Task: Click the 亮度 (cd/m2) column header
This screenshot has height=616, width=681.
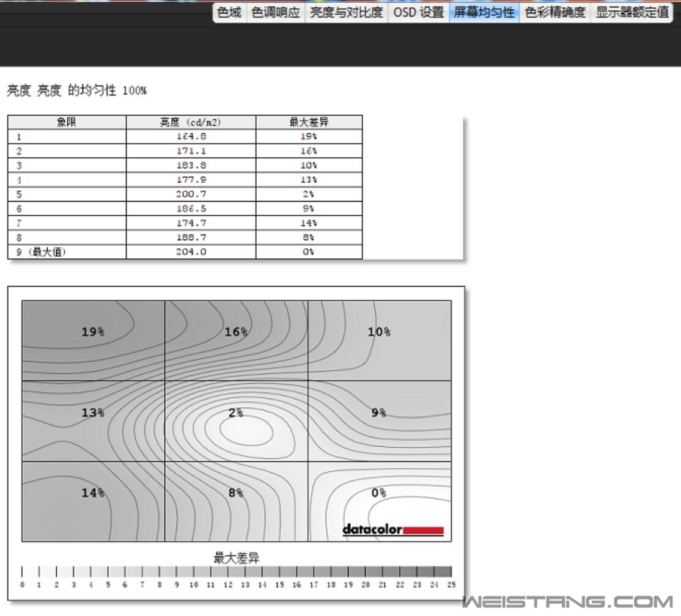Action: click(x=191, y=122)
